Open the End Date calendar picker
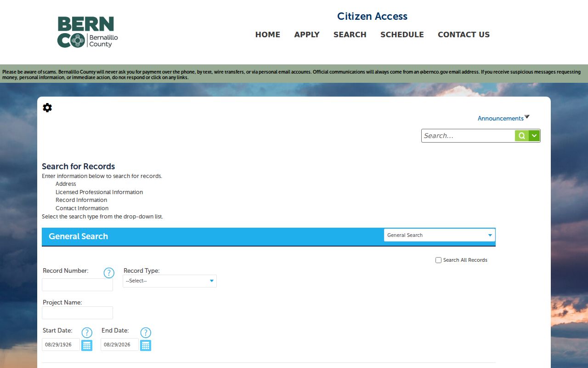The height and width of the screenshot is (368, 588). [146, 345]
